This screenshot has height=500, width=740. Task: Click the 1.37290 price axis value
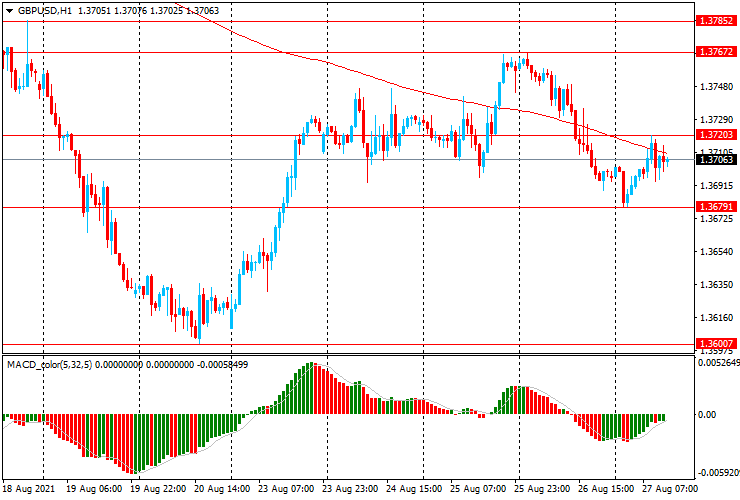pos(717,120)
